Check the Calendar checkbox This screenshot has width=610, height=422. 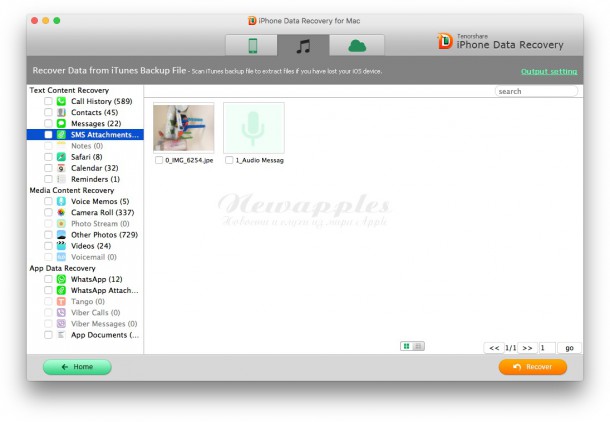tap(48, 168)
